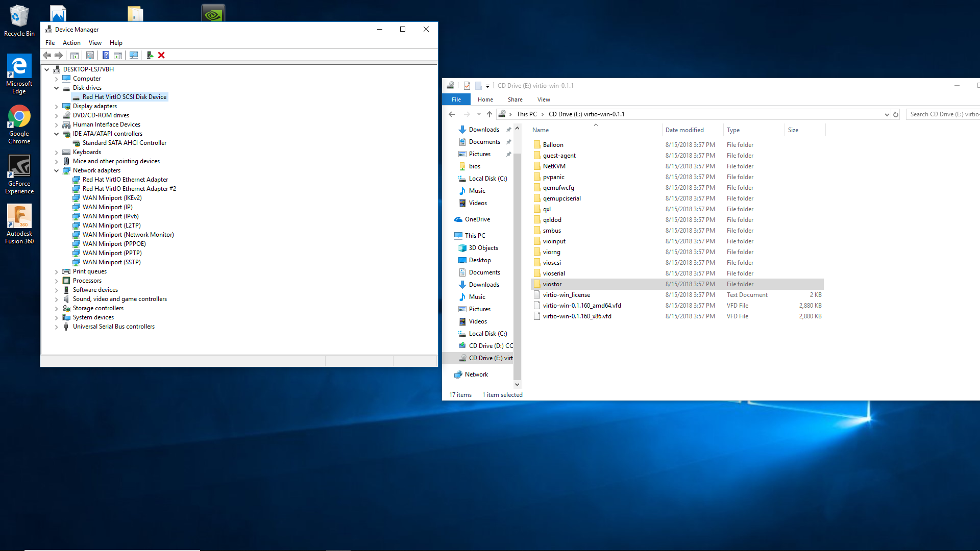Select the Balloon folder
The width and height of the screenshot is (980, 551).
click(x=677, y=145)
